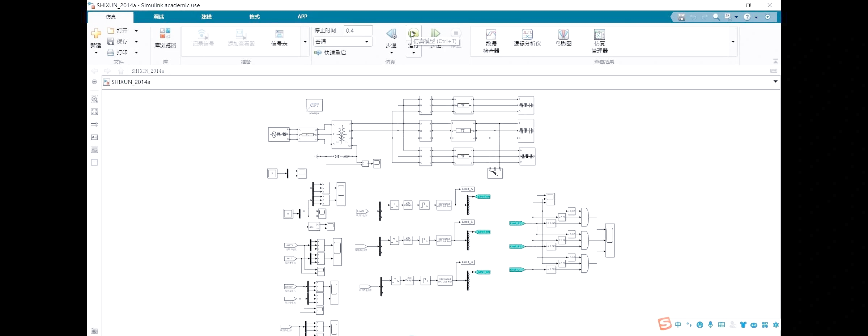Screen dimensions: 868x336
Task: Click the fit to view palette icon
Action: click(x=94, y=112)
